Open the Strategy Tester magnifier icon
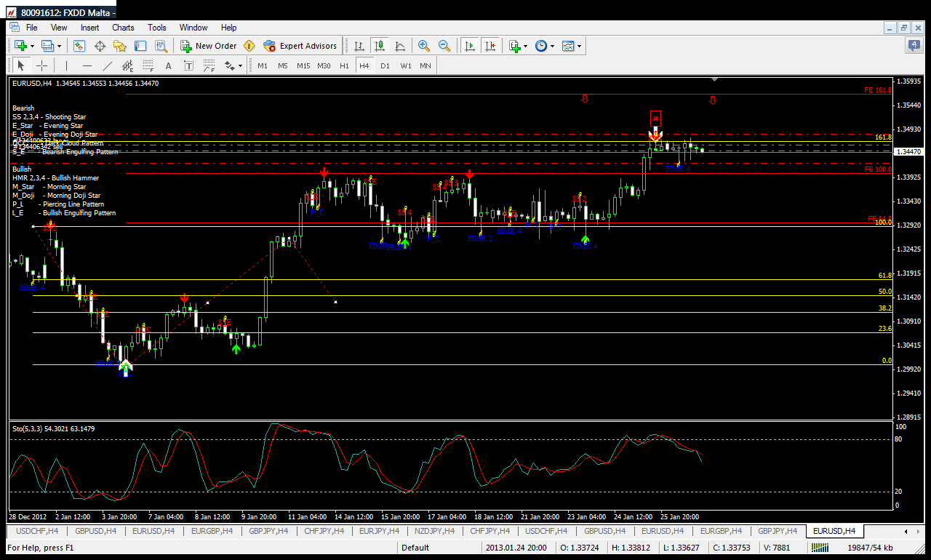 click(x=161, y=46)
